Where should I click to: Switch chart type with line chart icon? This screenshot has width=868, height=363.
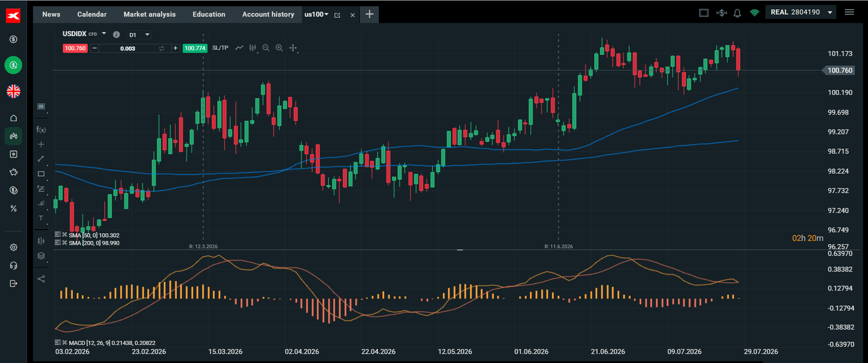point(239,48)
